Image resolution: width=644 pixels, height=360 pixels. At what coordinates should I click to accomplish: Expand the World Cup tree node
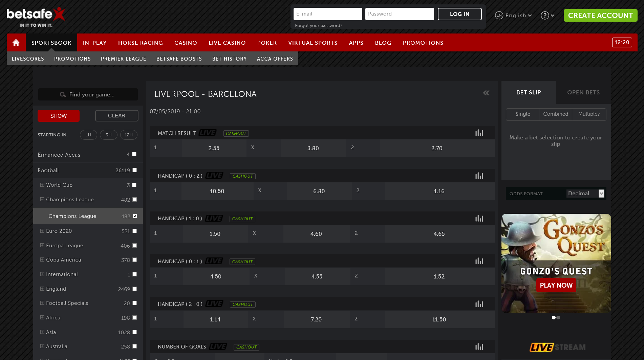[42, 185]
